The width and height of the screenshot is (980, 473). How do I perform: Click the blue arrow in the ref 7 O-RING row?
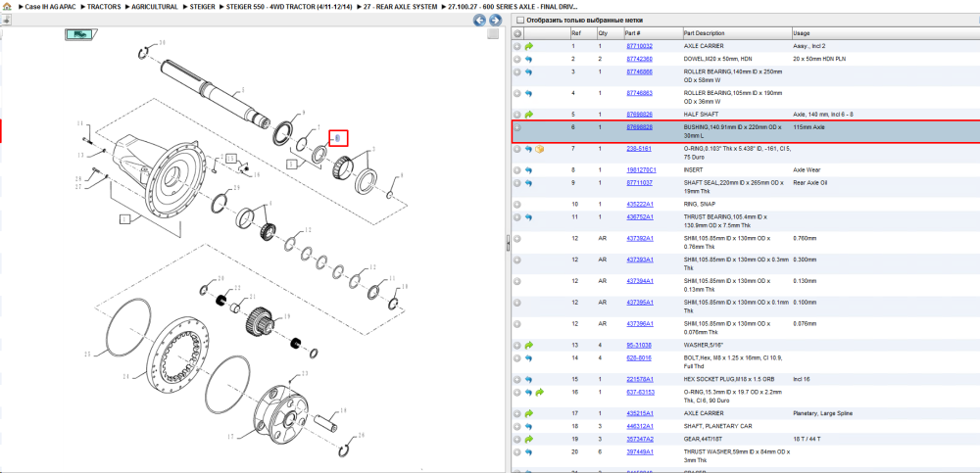tap(529, 149)
